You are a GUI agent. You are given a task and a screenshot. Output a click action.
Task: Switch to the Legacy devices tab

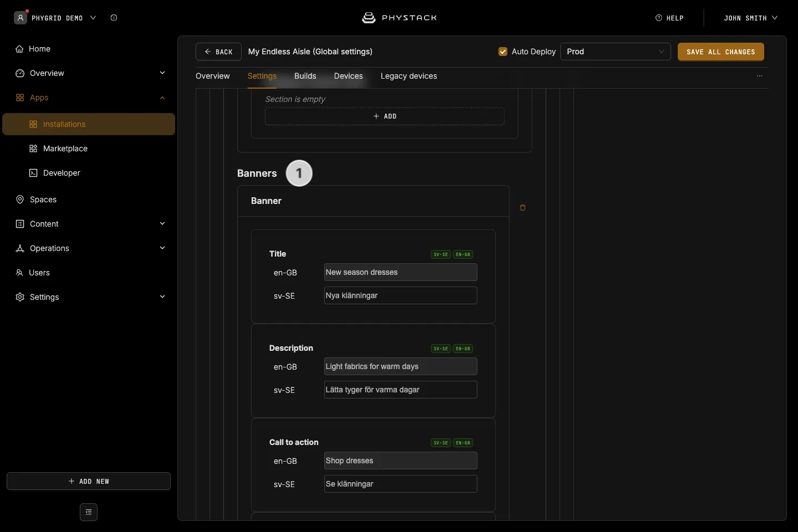(409, 76)
